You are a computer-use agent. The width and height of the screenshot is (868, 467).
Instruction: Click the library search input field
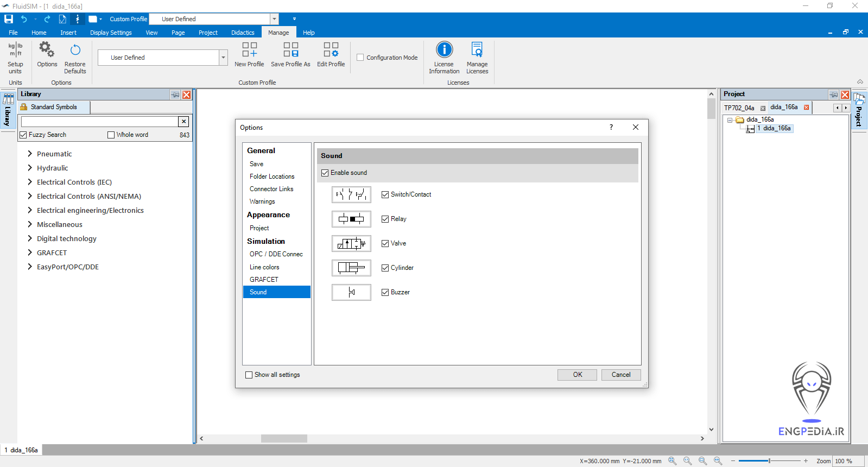point(100,122)
